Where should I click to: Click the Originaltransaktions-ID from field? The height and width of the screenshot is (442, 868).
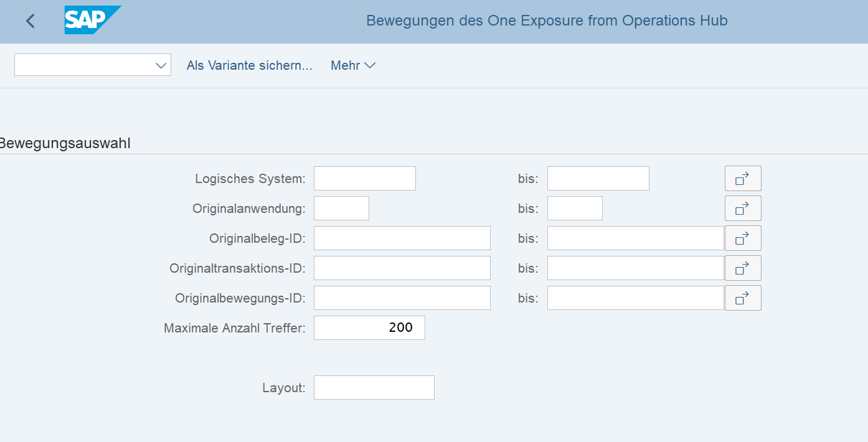pyautogui.click(x=402, y=268)
